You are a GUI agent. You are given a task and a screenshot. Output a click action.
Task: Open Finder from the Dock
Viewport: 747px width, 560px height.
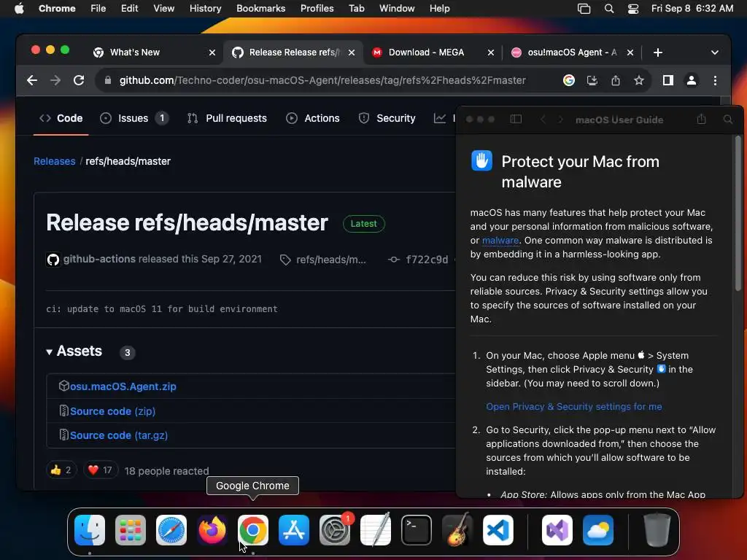click(90, 529)
